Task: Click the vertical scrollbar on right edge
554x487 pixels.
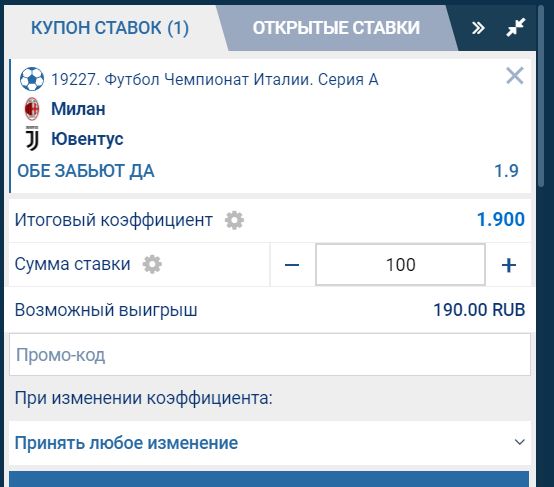Action: click(x=541, y=95)
